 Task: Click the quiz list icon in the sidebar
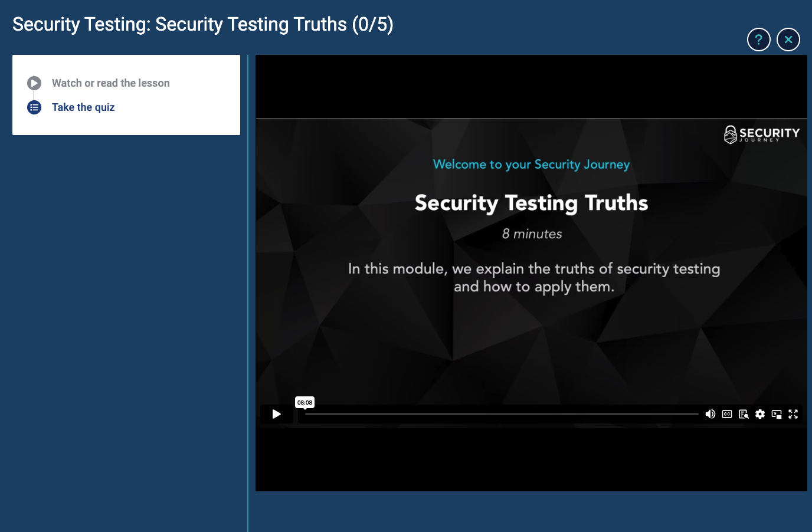click(34, 107)
